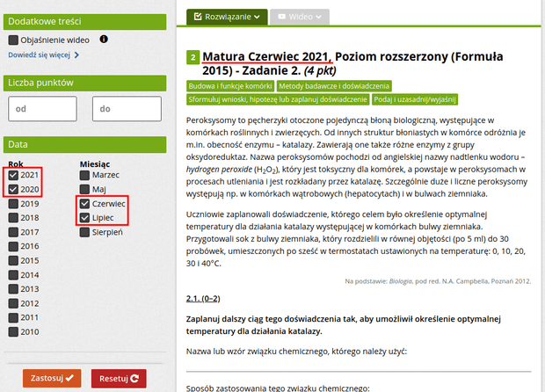Click the Sformułuj wnioski, hipotezę tag
The height and width of the screenshot is (392, 545).
click(x=278, y=99)
